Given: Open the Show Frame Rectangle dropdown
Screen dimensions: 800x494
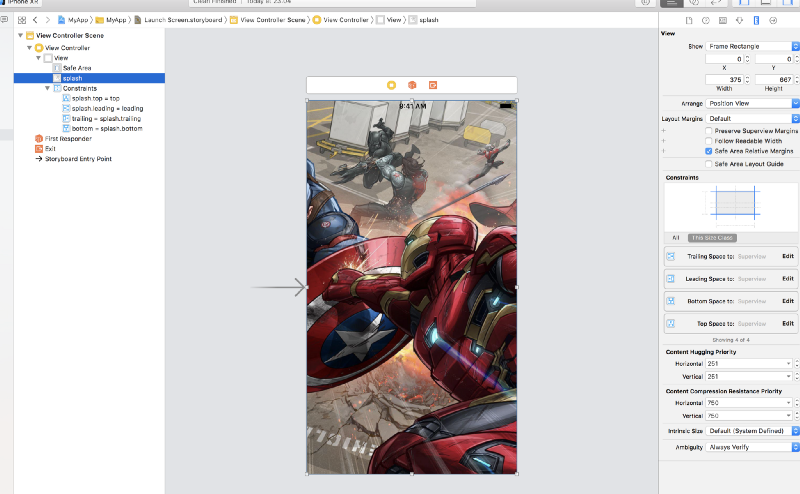Looking at the screenshot, I should pyautogui.click(x=752, y=46).
